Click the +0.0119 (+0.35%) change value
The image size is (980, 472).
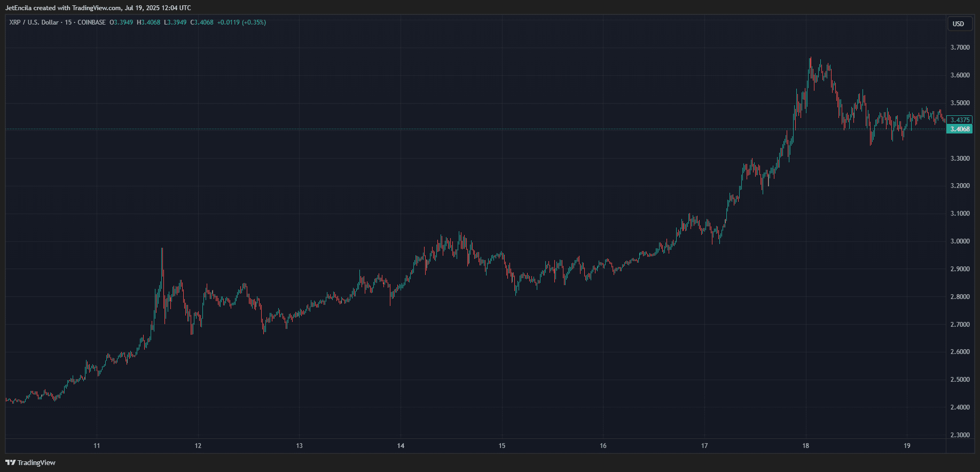[x=241, y=22]
